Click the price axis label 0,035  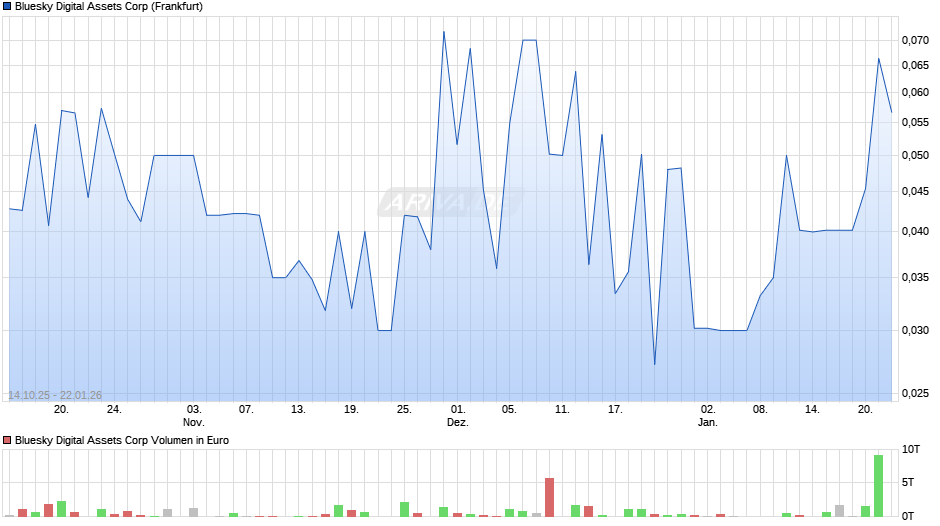click(x=915, y=278)
